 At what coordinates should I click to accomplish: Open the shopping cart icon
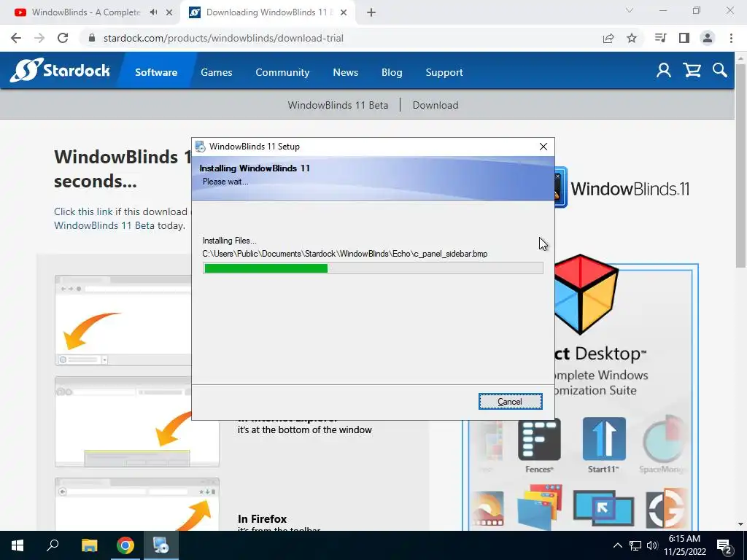pyautogui.click(x=692, y=71)
